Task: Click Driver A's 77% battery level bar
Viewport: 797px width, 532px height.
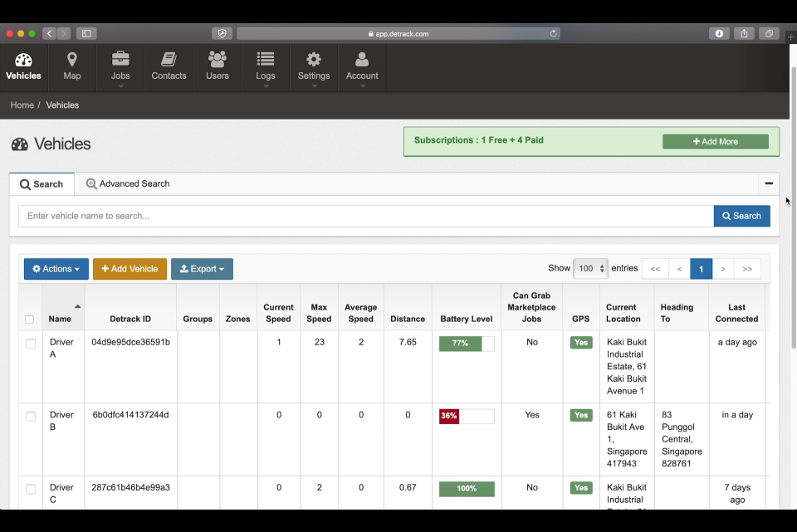Action: (x=466, y=344)
